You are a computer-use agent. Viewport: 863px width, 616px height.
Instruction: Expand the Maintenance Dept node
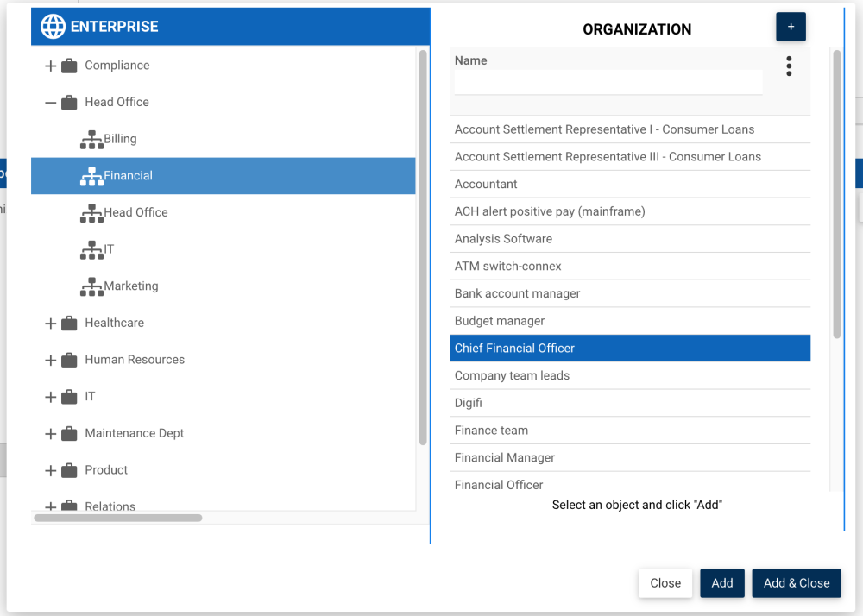pyautogui.click(x=50, y=434)
